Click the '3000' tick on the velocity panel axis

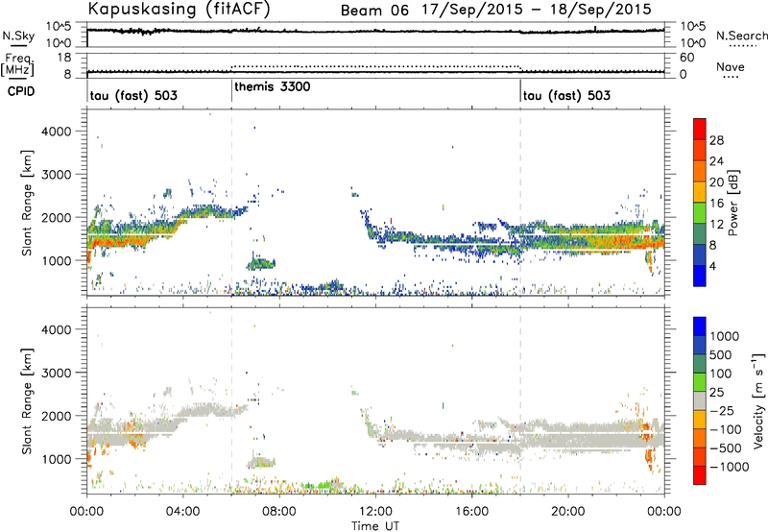pyautogui.click(x=56, y=373)
